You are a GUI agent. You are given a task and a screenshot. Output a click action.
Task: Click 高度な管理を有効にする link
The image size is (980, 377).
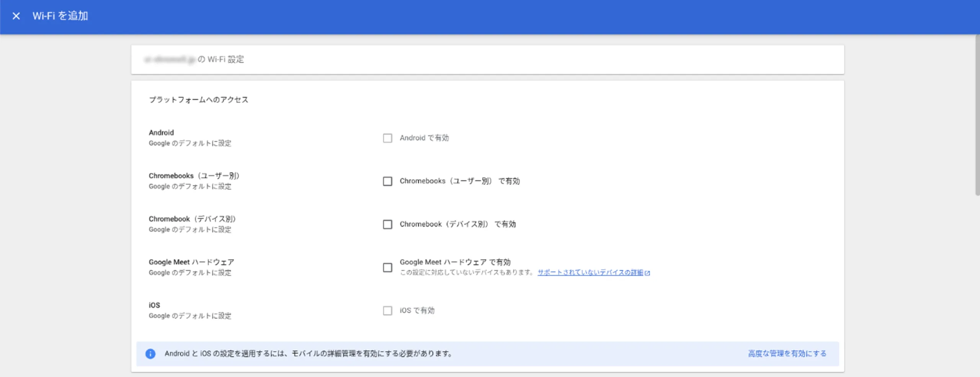(x=787, y=354)
